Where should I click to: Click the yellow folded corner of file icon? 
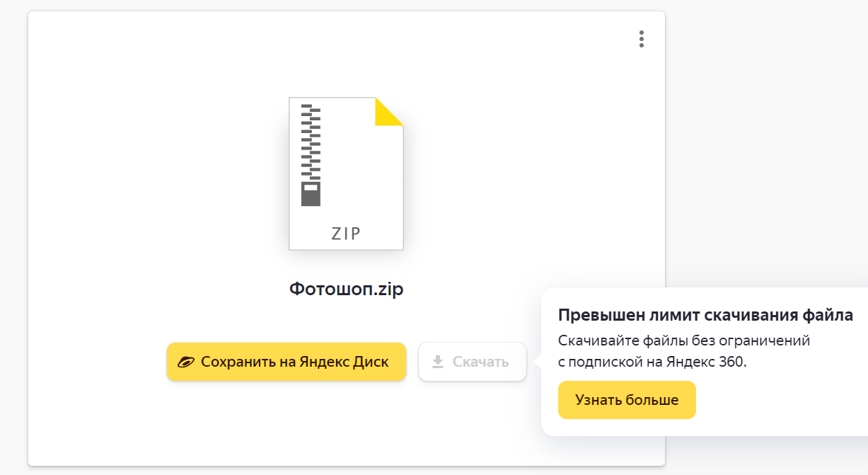tap(388, 111)
